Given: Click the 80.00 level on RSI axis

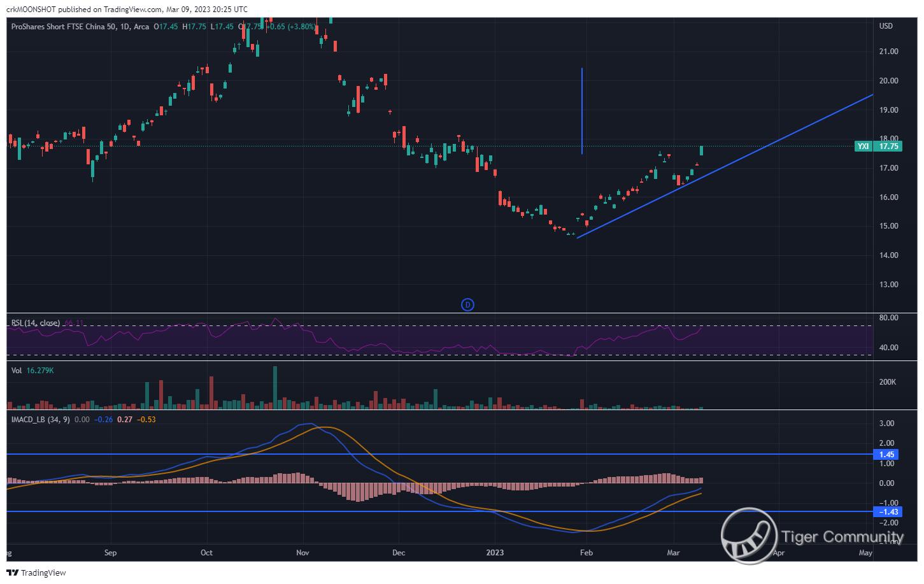Looking at the screenshot, I should pyautogui.click(x=888, y=318).
